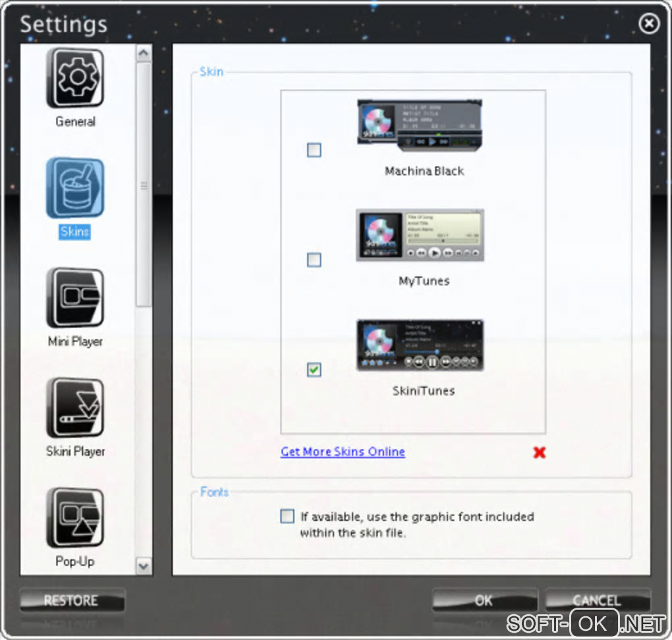The width and height of the screenshot is (672, 640).
Task: Click the Machina Black skin preview thumbnail
Action: [420, 125]
